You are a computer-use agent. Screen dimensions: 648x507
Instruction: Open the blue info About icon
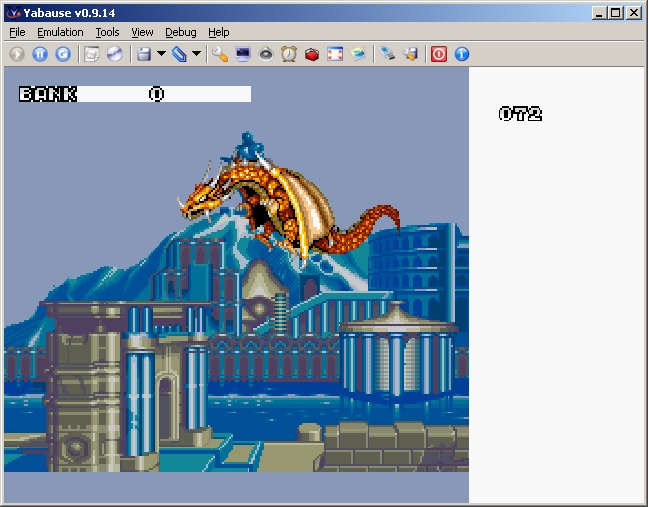point(462,54)
